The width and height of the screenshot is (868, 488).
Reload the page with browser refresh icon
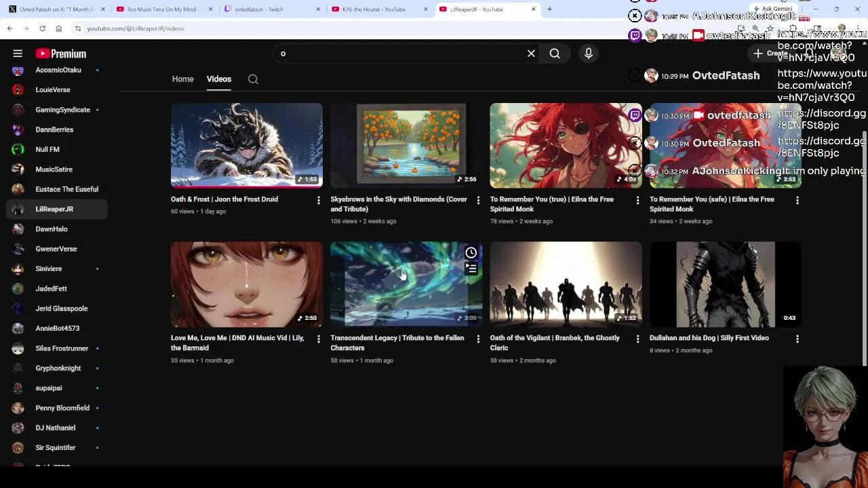[42, 28]
